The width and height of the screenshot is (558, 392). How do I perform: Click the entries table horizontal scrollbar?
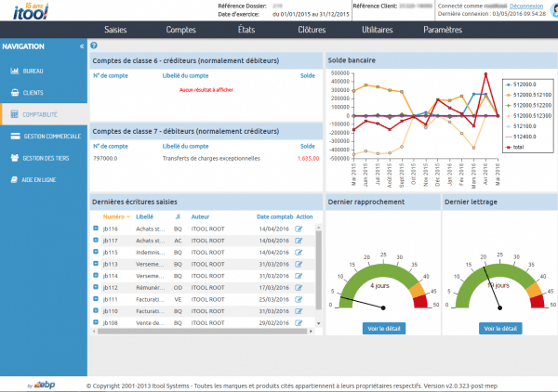(202, 331)
